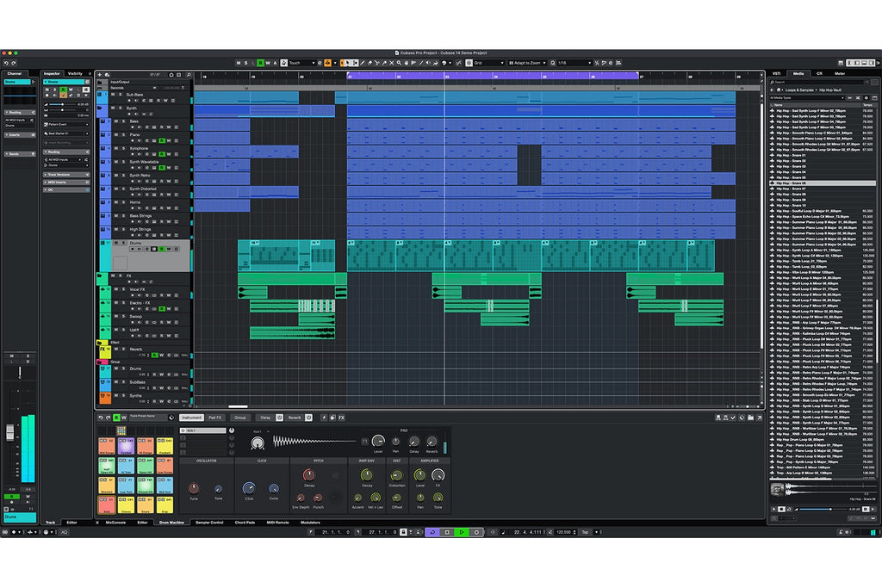Open the Modulators tab

pyautogui.click(x=310, y=523)
